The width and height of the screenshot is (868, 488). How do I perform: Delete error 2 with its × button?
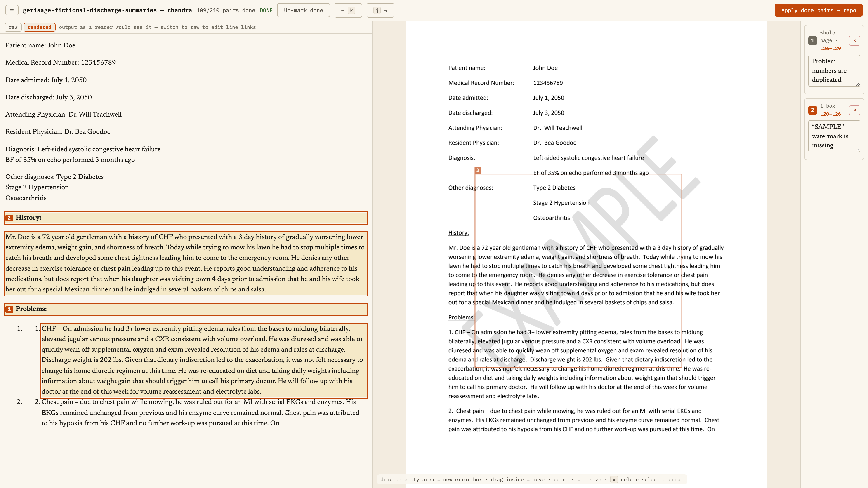[x=854, y=110]
